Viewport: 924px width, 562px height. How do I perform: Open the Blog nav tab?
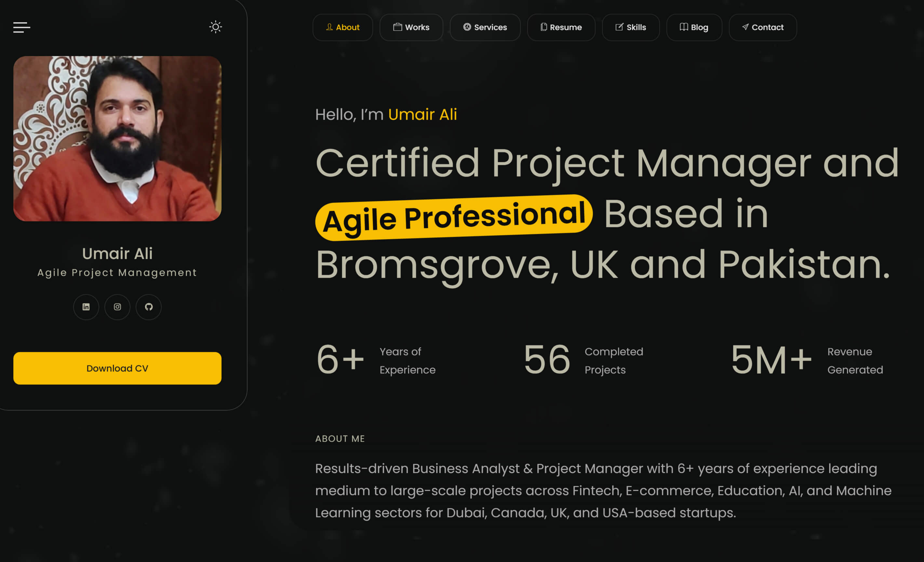pyautogui.click(x=694, y=27)
